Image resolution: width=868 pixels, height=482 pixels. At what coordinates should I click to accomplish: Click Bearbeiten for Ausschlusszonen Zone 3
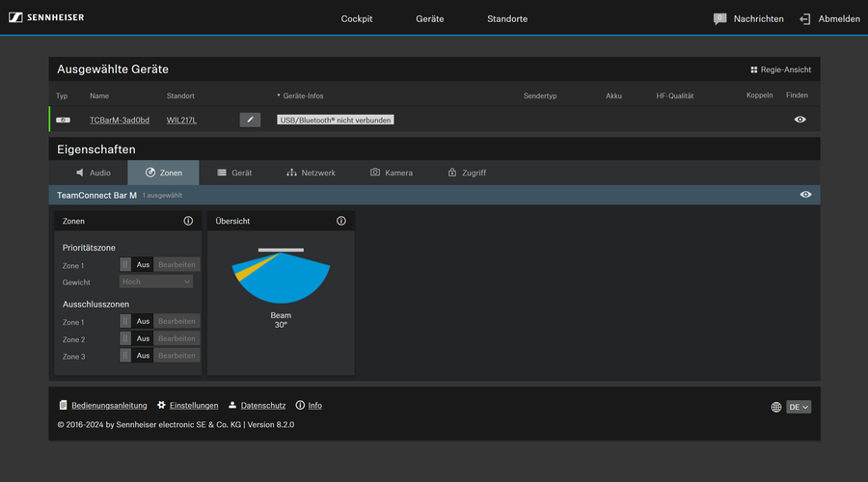click(x=176, y=356)
